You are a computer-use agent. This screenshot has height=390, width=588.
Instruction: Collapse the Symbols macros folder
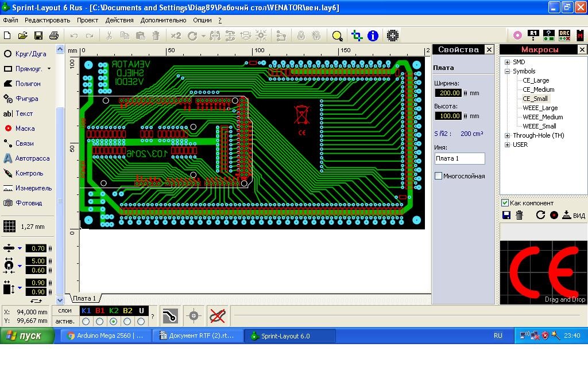tap(508, 71)
